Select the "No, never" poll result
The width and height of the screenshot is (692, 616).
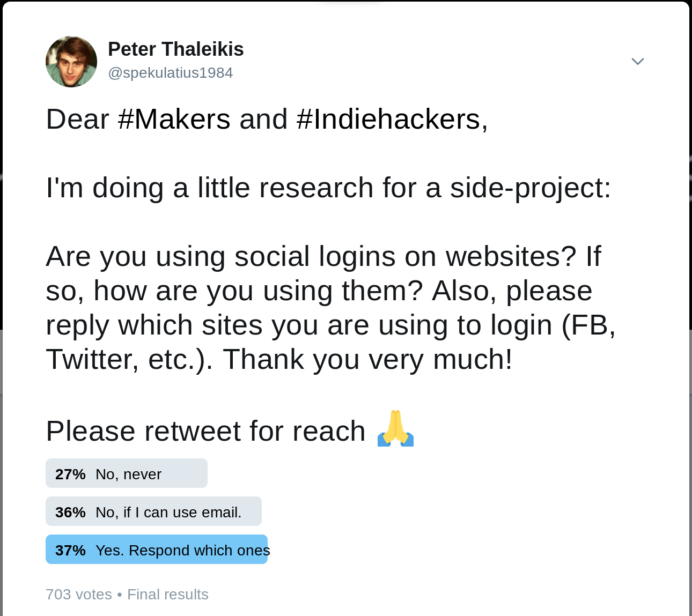pos(129,474)
